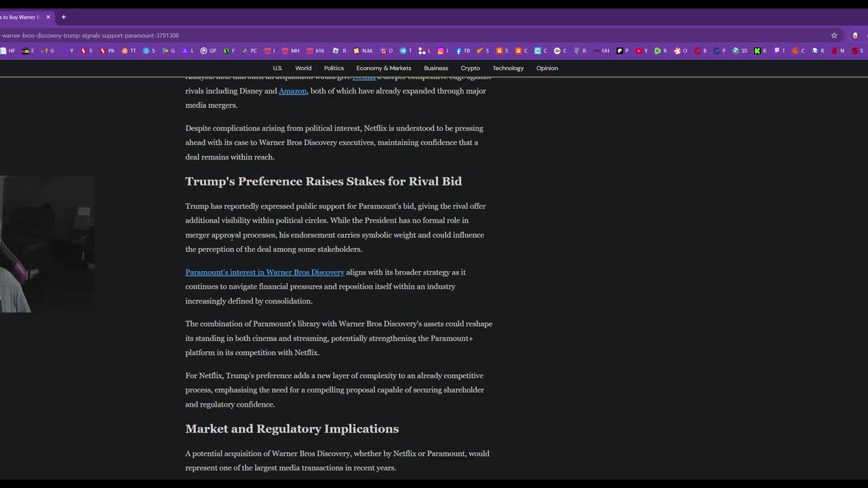Open the Opinion section
This screenshot has width=868, height=488.
click(x=547, y=68)
